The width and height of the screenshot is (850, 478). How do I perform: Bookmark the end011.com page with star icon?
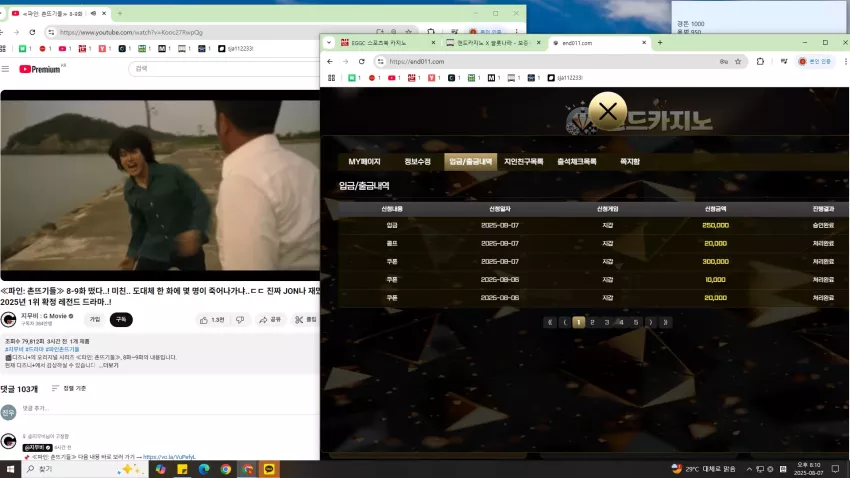coord(738,62)
